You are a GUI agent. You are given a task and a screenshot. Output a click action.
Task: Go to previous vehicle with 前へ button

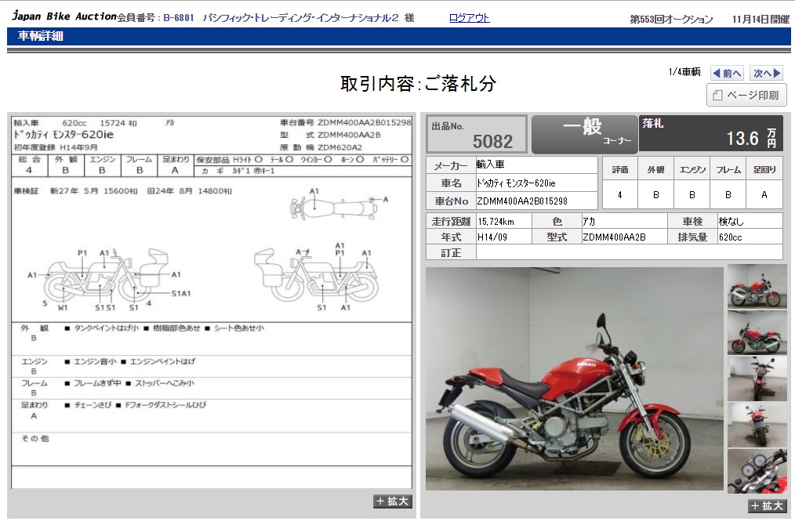tap(727, 73)
